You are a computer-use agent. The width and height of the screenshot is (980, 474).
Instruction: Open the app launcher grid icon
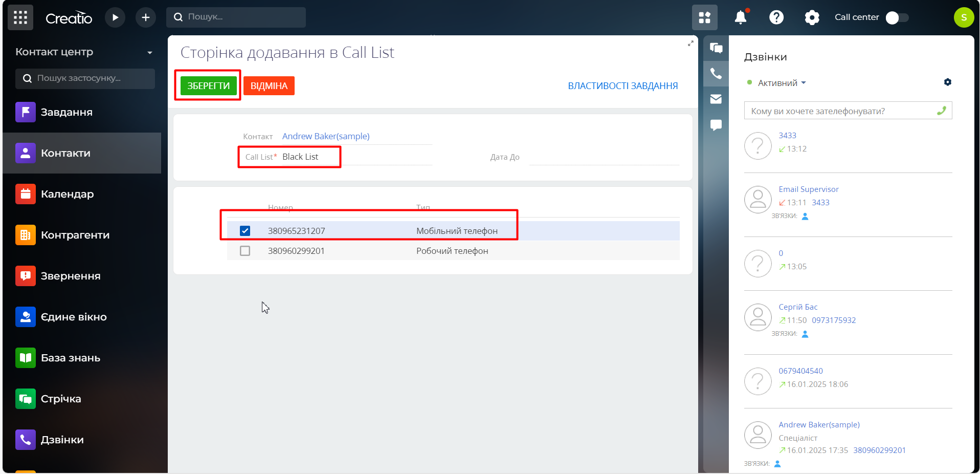(20, 17)
